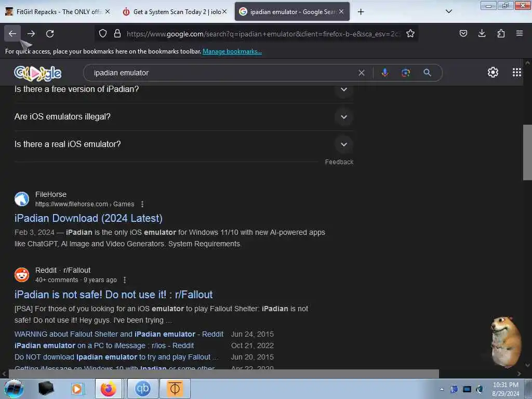Screen dimensions: 532x399
Task: Click the hamster desktop mascot
Action: point(505,342)
